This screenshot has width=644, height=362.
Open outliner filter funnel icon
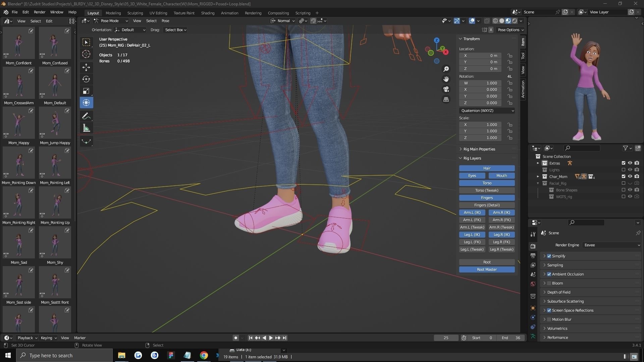point(626,148)
